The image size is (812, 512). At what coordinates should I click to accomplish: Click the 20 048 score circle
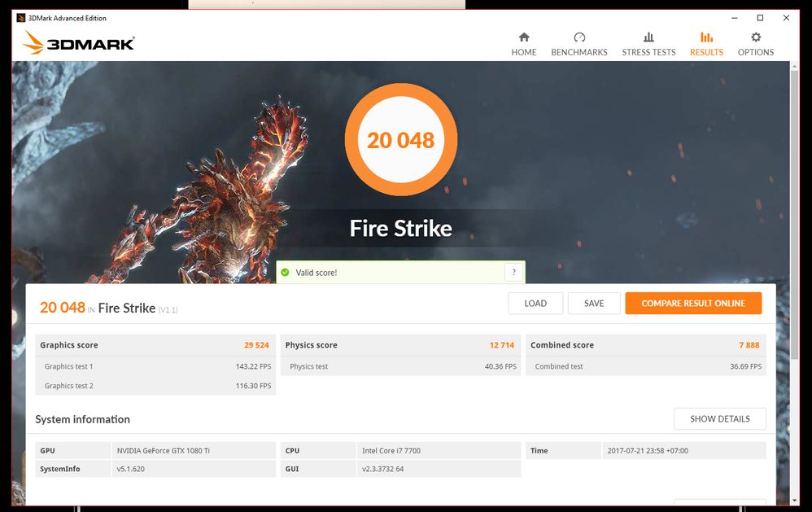coord(401,140)
